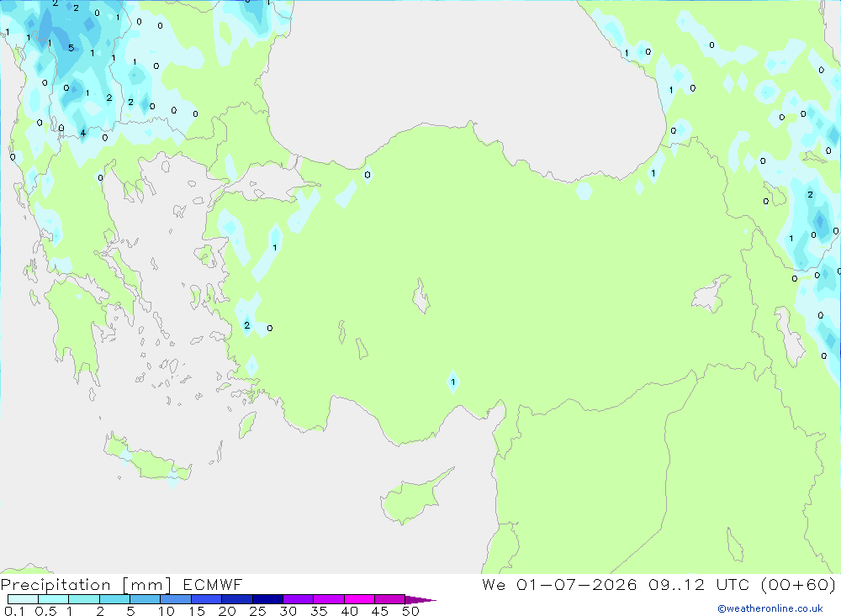Image resolution: width=841 pixels, height=616 pixels.
Task: Click the legend label '45'
Action: (380, 611)
